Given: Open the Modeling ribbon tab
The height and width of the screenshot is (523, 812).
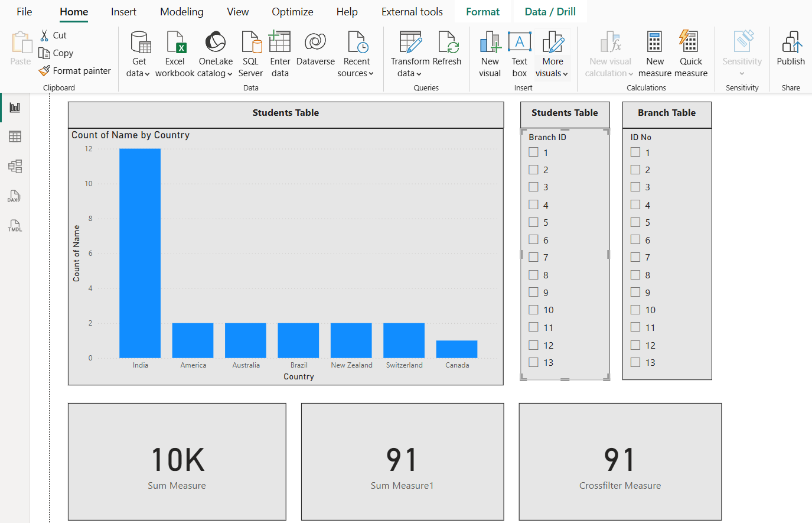Looking at the screenshot, I should (x=181, y=12).
